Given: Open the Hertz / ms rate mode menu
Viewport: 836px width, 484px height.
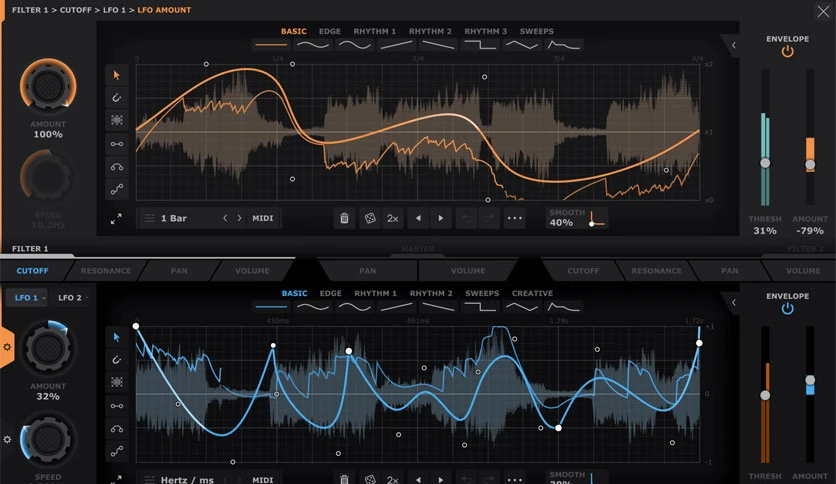Looking at the screenshot, I should click(187, 480).
